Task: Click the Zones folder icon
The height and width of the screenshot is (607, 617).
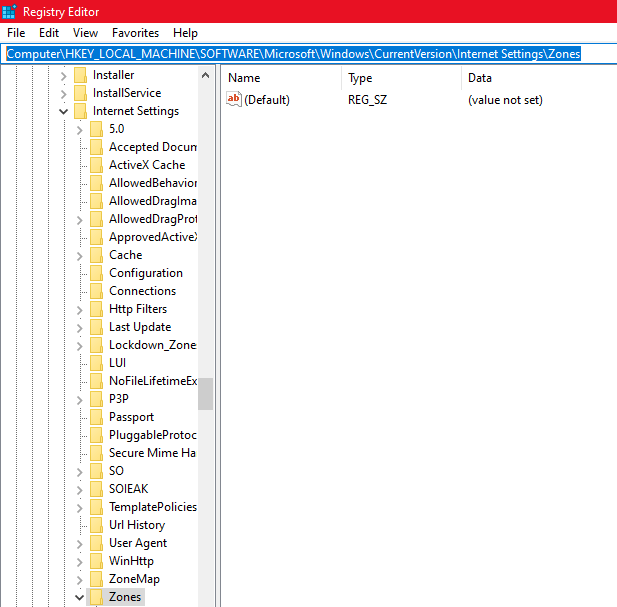Action: pos(96,597)
